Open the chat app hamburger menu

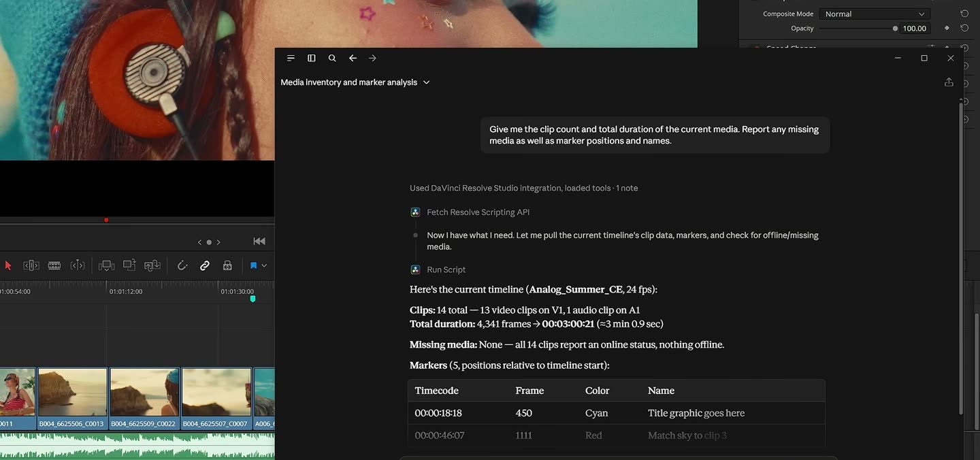point(291,59)
